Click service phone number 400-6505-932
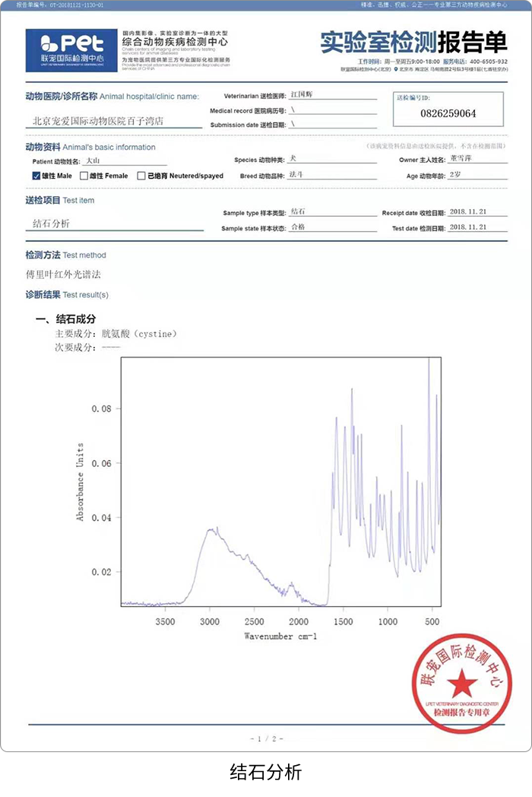Screen dimensions: 532x797 pos(489,62)
